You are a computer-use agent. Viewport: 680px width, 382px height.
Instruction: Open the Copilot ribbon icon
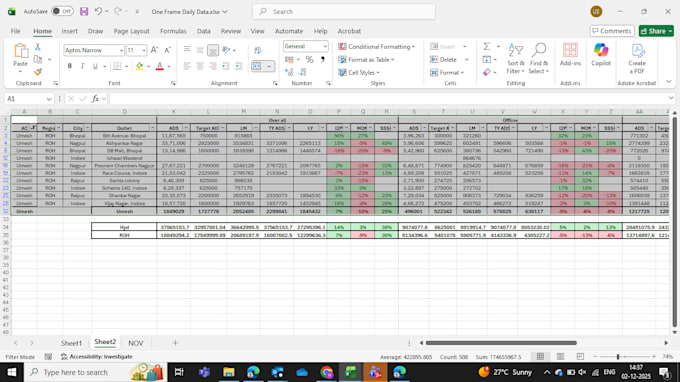coord(601,55)
